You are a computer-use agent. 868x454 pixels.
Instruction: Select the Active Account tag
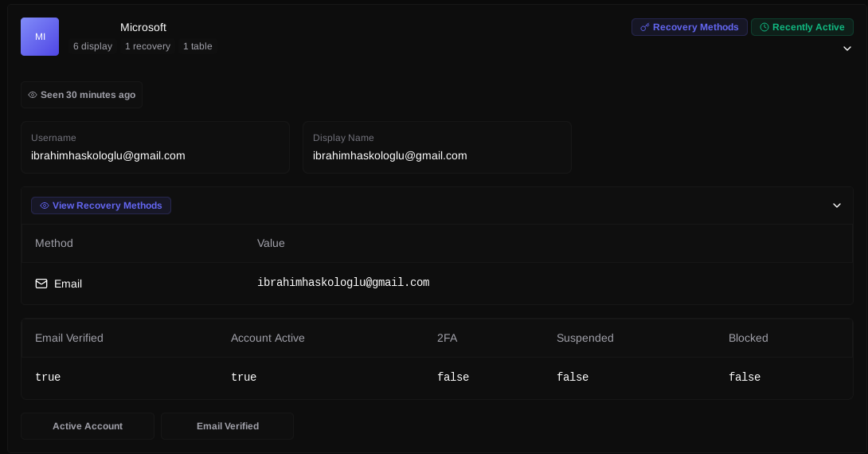pos(88,426)
